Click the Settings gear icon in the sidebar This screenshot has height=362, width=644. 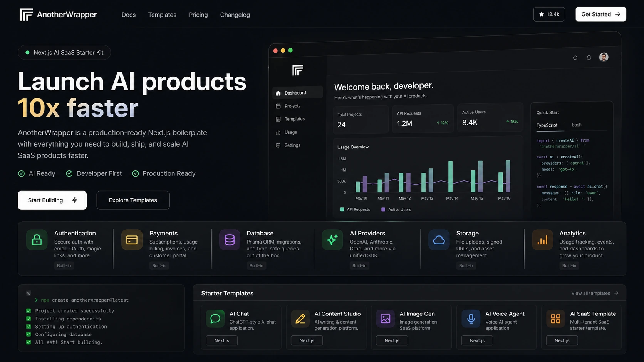coord(278,145)
